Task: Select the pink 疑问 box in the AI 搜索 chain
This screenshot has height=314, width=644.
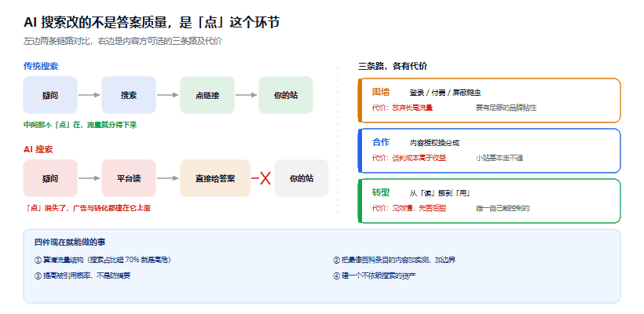Action: [50, 178]
